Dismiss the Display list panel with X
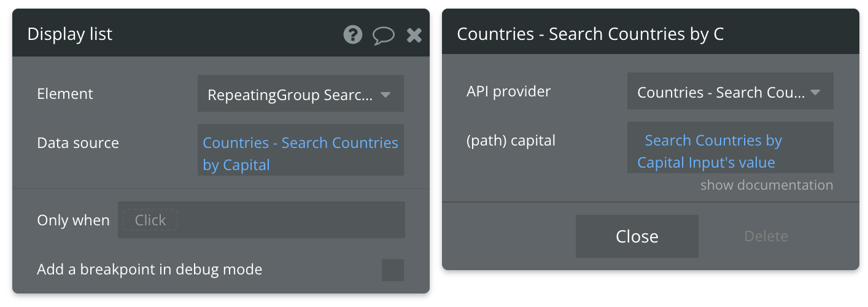 (414, 35)
